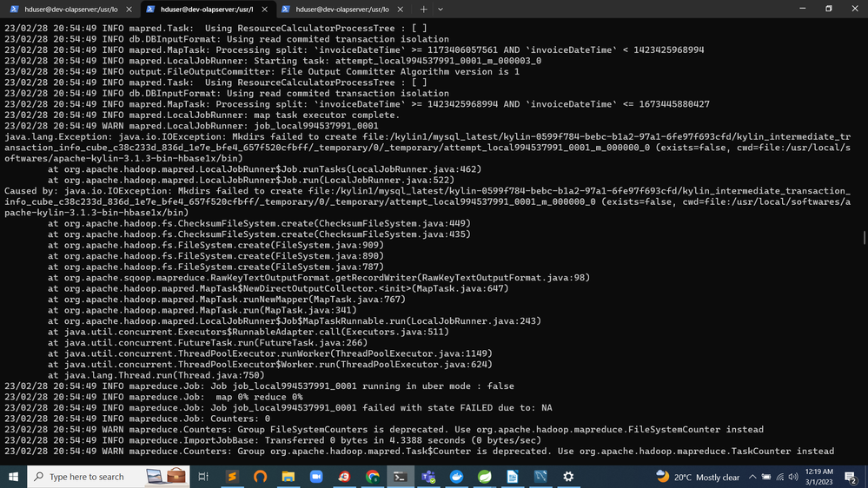Click the RawKeyTextOutputFormat.getRecordWriter stack line

click(319, 278)
